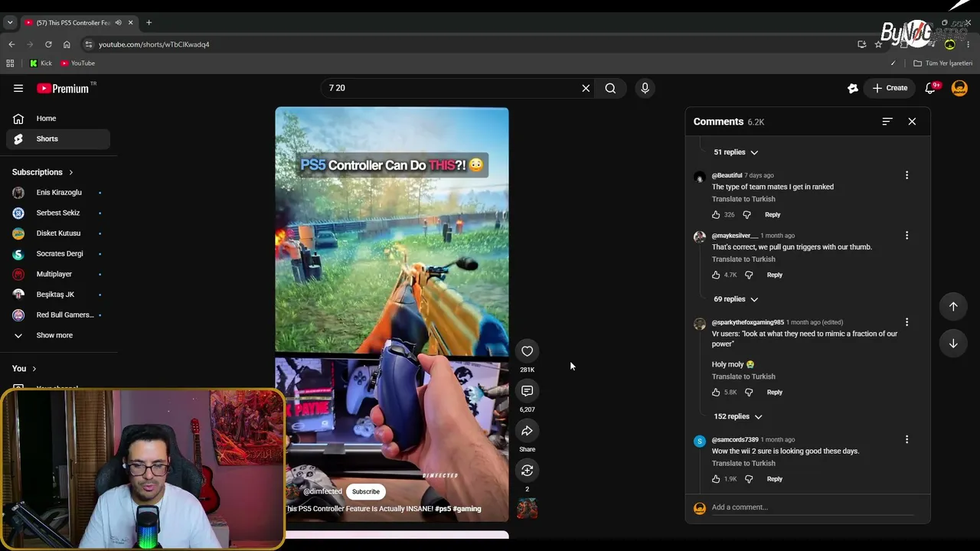The height and width of the screenshot is (551, 980).
Task: Open the Chrome apps grid
Action: coord(10,64)
